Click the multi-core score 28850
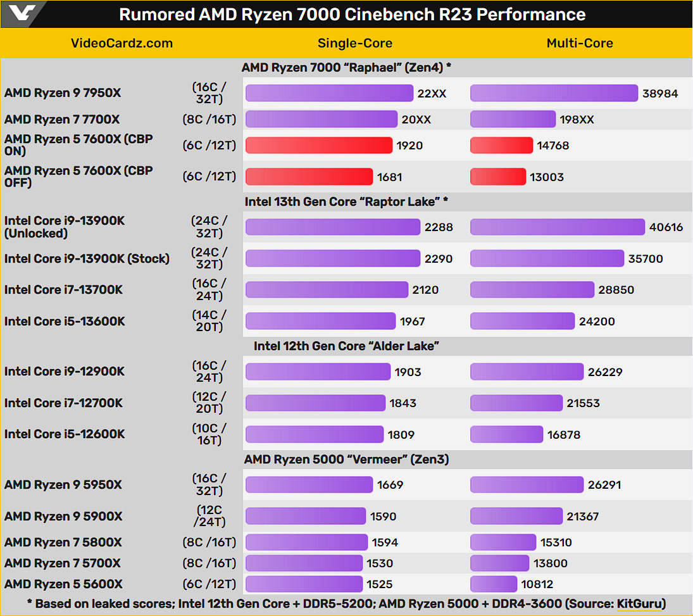The image size is (693, 616). (x=616, y=290)
